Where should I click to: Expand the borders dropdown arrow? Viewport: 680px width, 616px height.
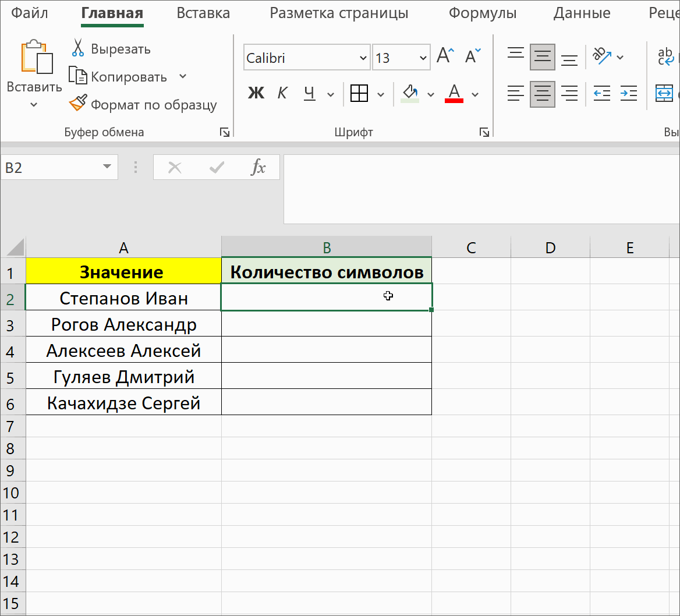coord(381,94)
